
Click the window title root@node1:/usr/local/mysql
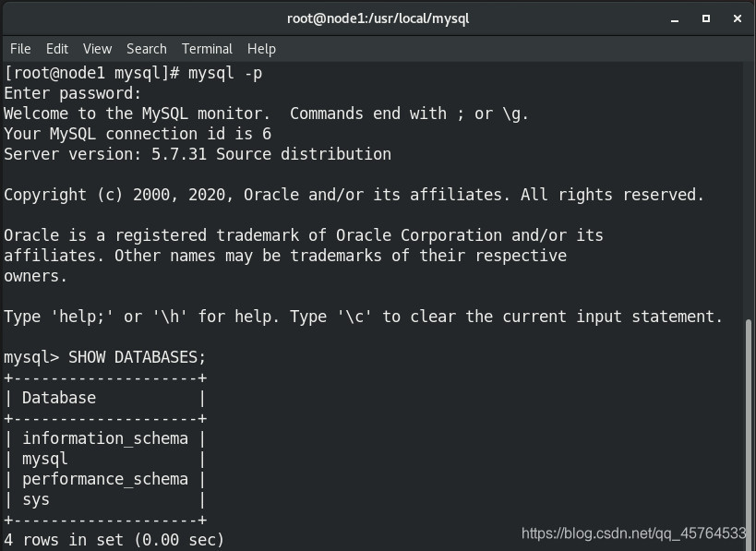click(x=378, y=18)
